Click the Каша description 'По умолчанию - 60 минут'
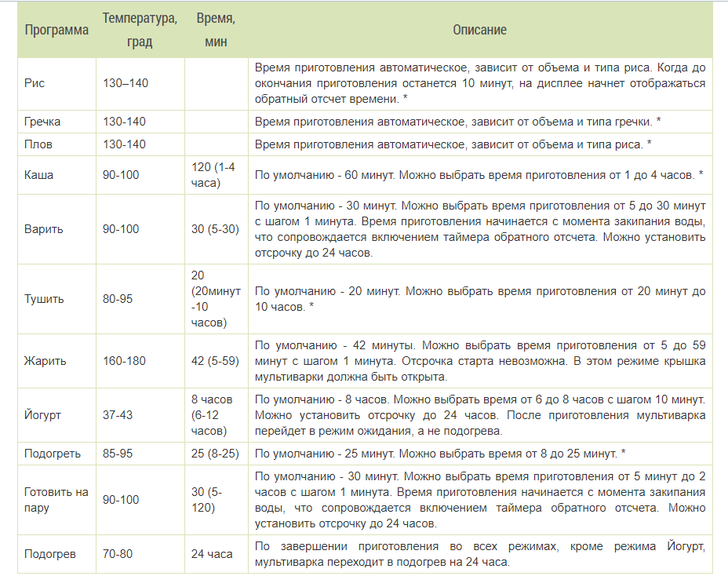 tap(479, 175)
